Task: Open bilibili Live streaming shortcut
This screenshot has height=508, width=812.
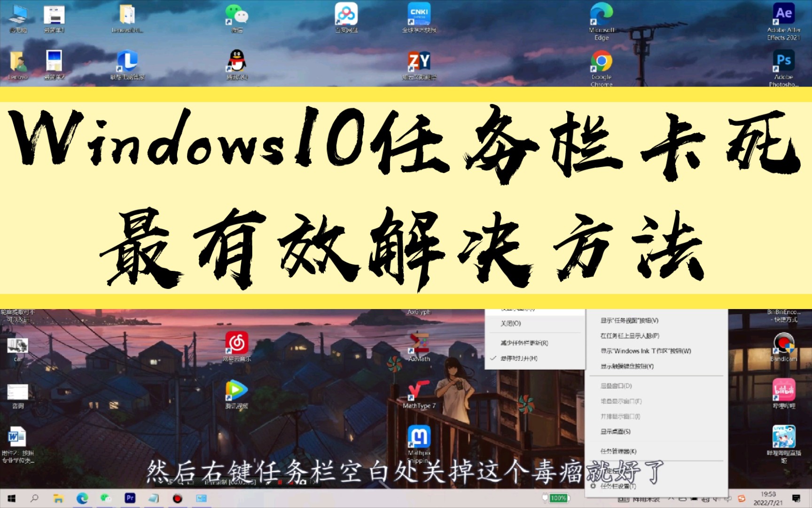Action: click(783, 444)
